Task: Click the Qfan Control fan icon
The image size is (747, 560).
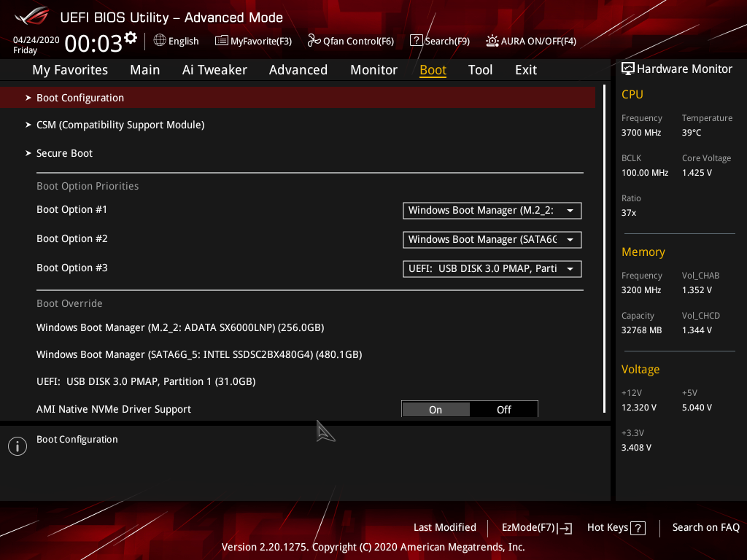Action: 314,41
